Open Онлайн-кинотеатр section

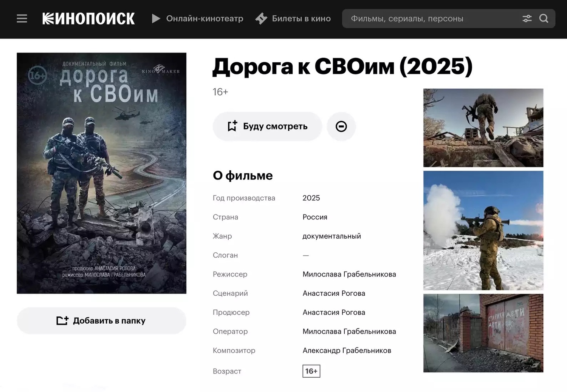(x=204, y=19)
